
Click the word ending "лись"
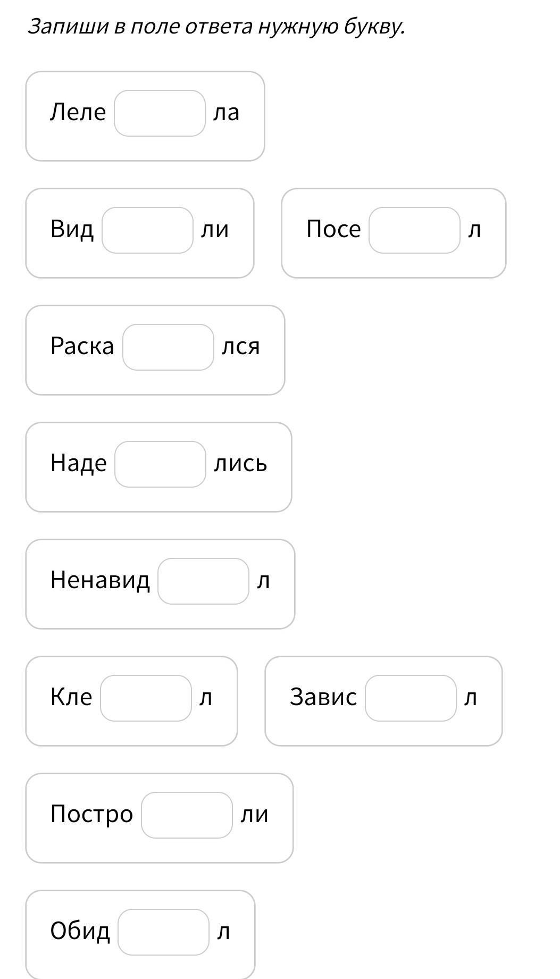pyautogui.click(x=240, y=464)
